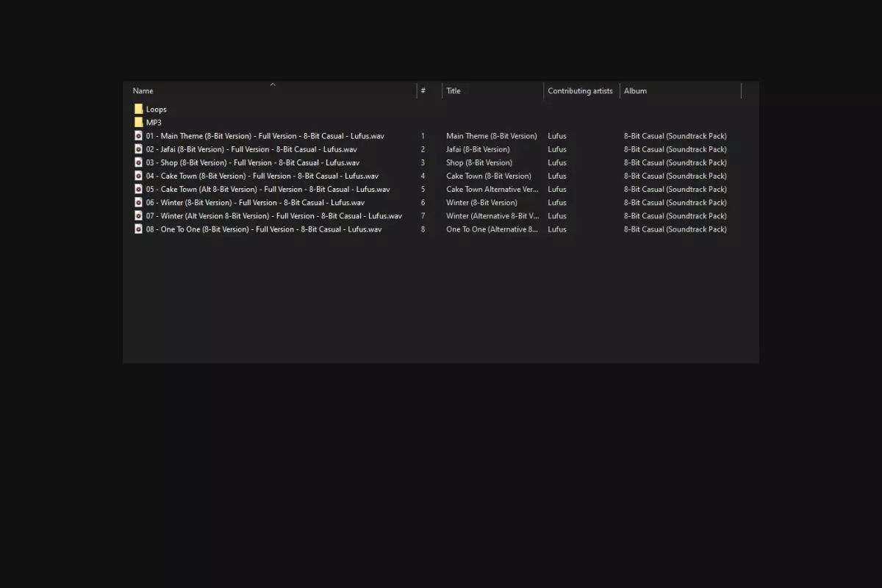Image resolution: width=882 pixels, height=588 pixels.
Task: Click album "8-Bit Casual (Soundtrack Pack)" in track 8 row
Action: click(675, 229)
